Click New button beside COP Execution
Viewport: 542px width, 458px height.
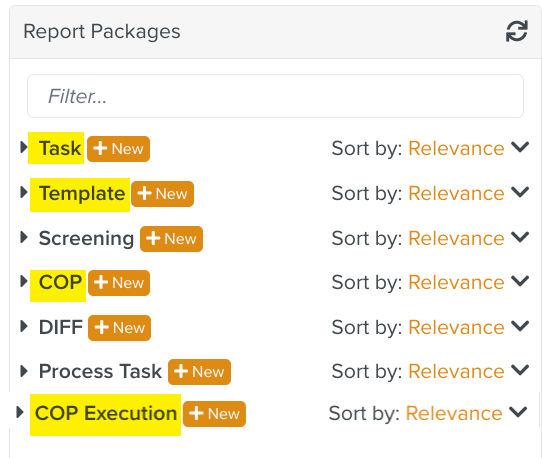click(x=214, y=414)
